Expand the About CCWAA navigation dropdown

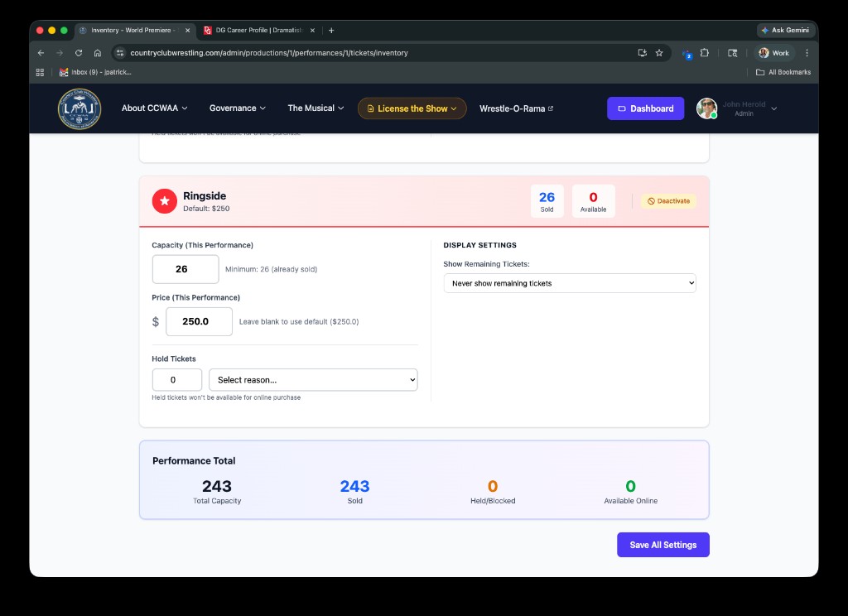(154, 108)
